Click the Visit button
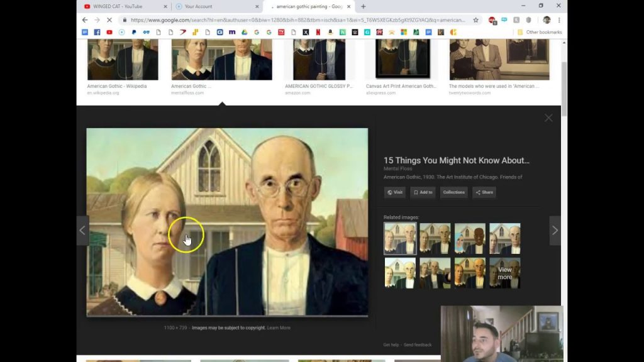Viewport: 644px width, 362px height. (395, 192)
